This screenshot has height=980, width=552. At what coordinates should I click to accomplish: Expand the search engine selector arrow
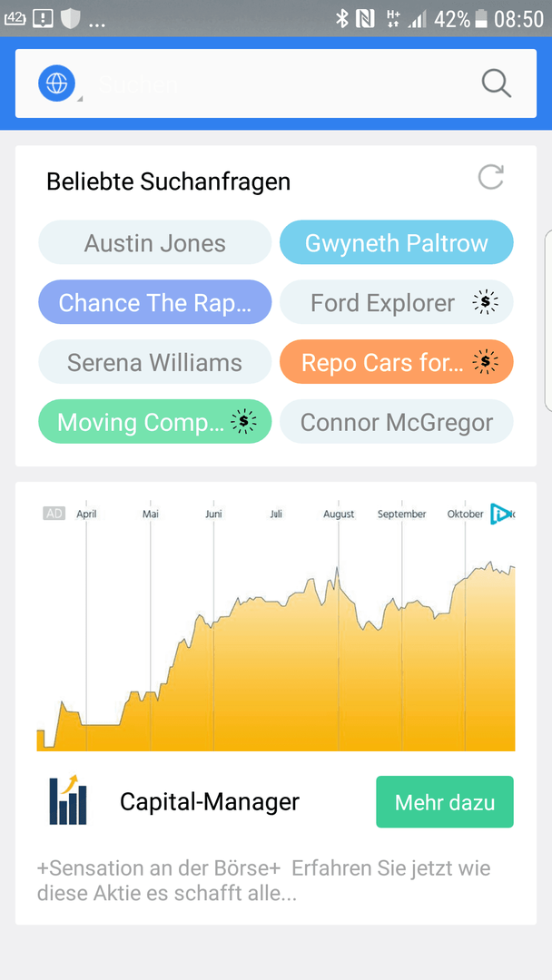79,98
